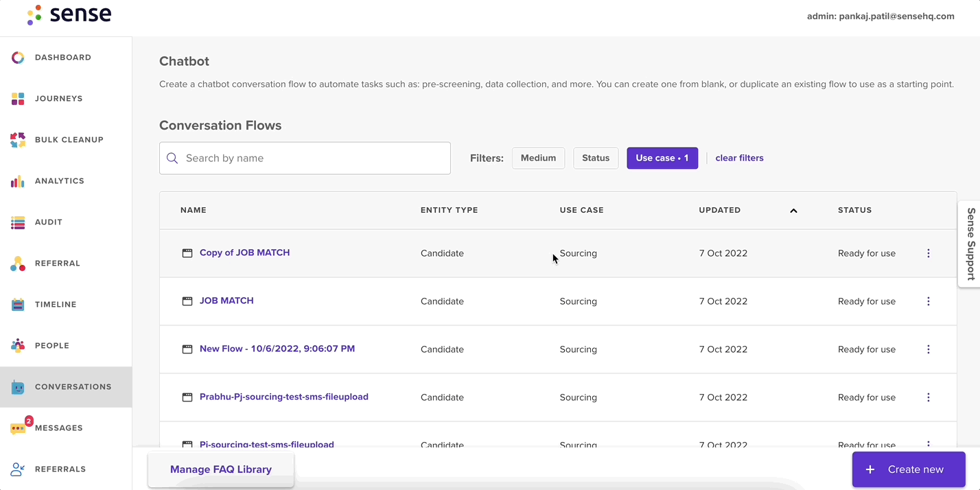This screenshot has width=980, height=490.
Task: Open the Referrals person icon
Action: tap(18, 469)
